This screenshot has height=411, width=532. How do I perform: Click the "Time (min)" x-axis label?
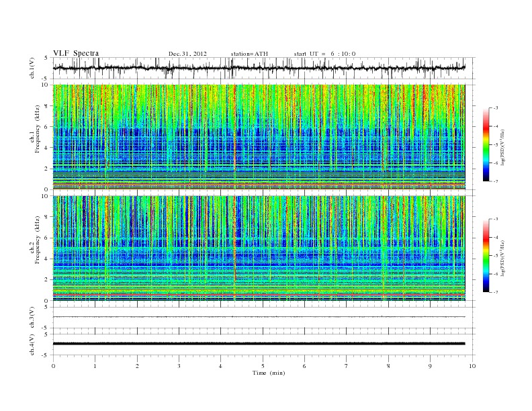click(x=269, y=373)
